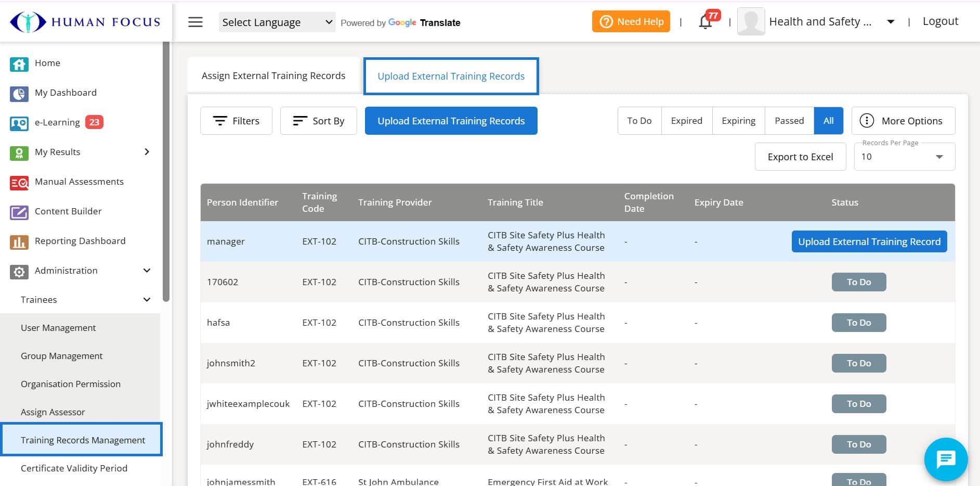Click the Export to Excel button
This screenshot has width=980, height=486.
coord(800,156)
